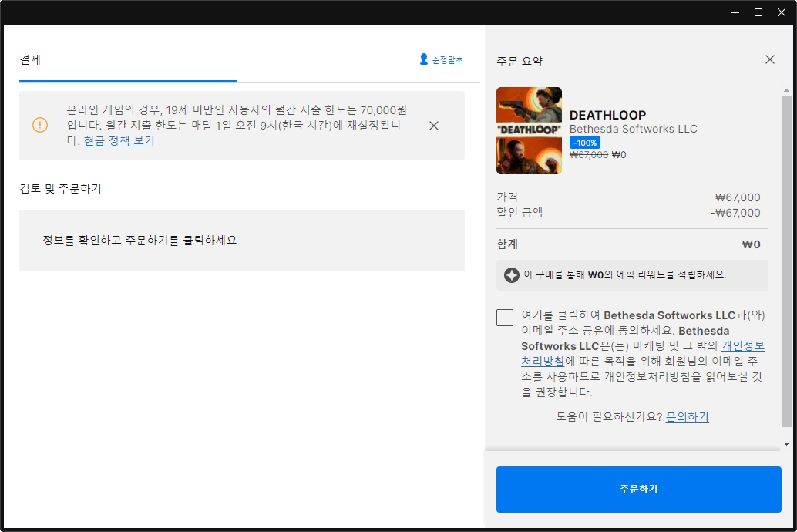
Task: Click the struck-through ₩67,000 original price
Action: [x=589, y=155]
